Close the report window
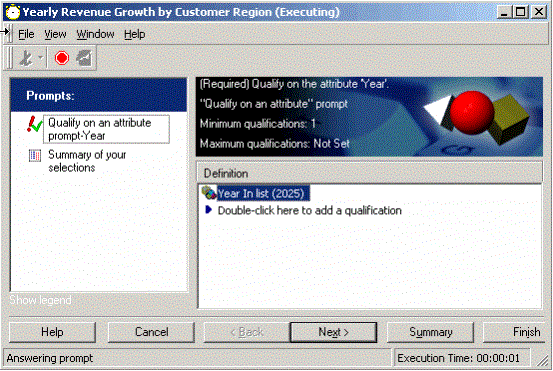Image resolution: width=553 pixels, height=371 pixels. (x=539, y=12)
